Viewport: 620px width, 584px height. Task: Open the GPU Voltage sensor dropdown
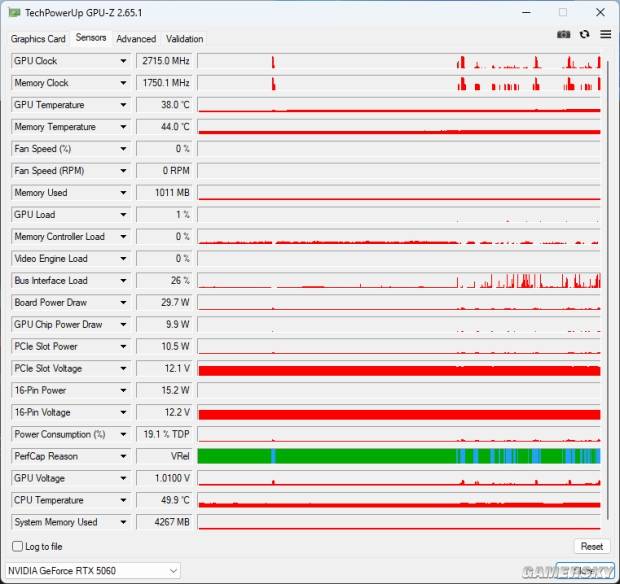click(123, 478)
